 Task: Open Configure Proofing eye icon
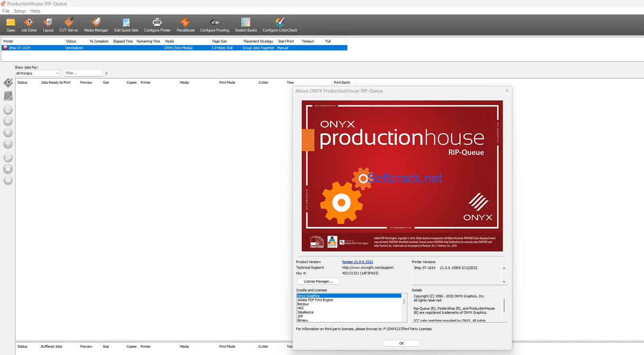click(x=215, y=25)
